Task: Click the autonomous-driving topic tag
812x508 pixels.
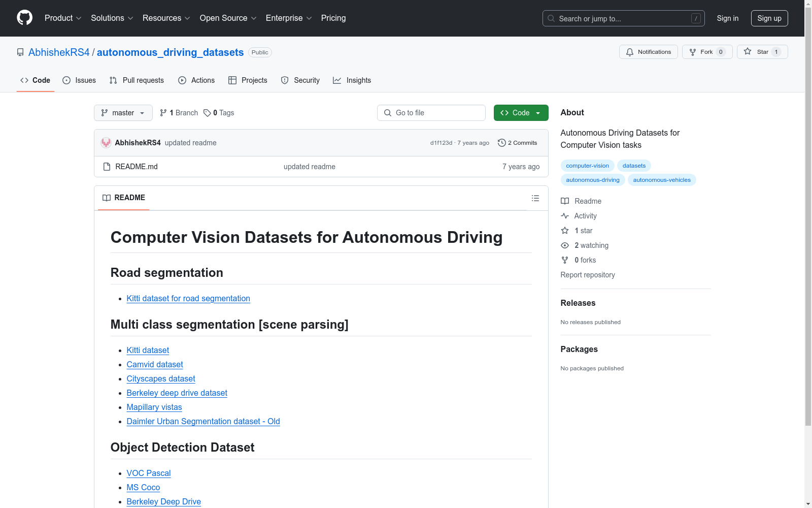Action: (x=593, y=180)
